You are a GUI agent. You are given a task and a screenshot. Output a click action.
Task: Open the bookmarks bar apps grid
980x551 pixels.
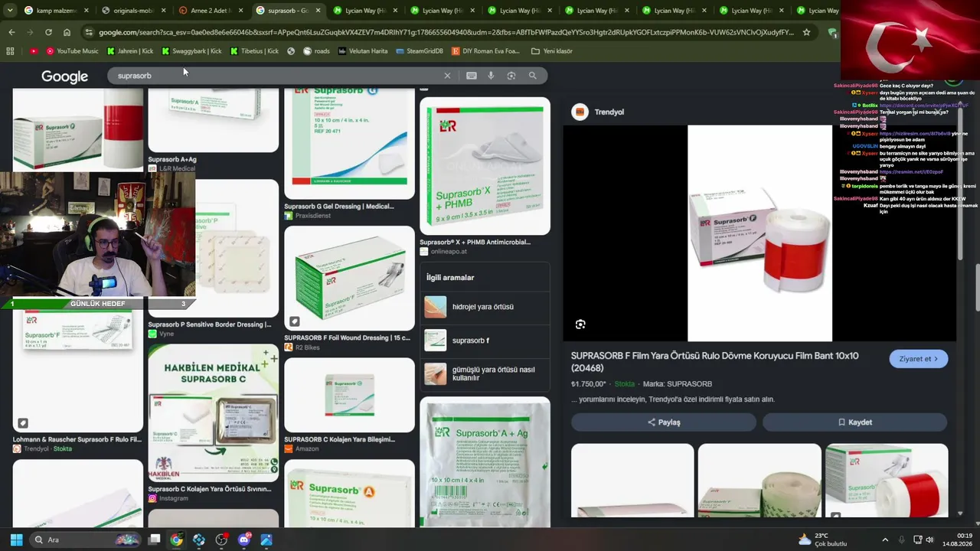[10, 51]
